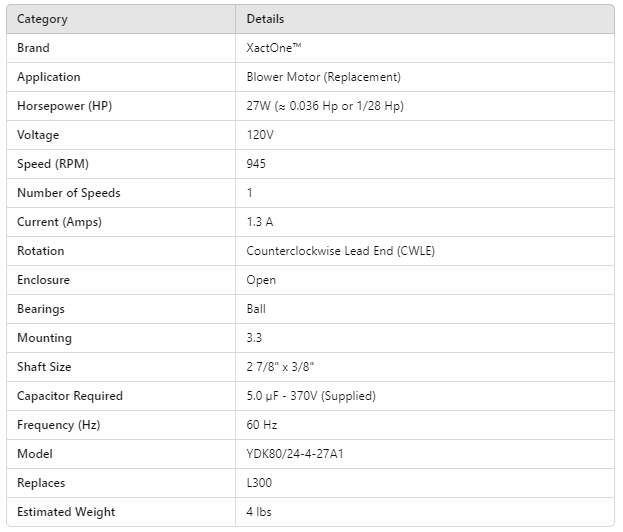The width and height of the screenshot is (623, 532).
Task: Click the Details column header
Action: (x=265, y=19)
